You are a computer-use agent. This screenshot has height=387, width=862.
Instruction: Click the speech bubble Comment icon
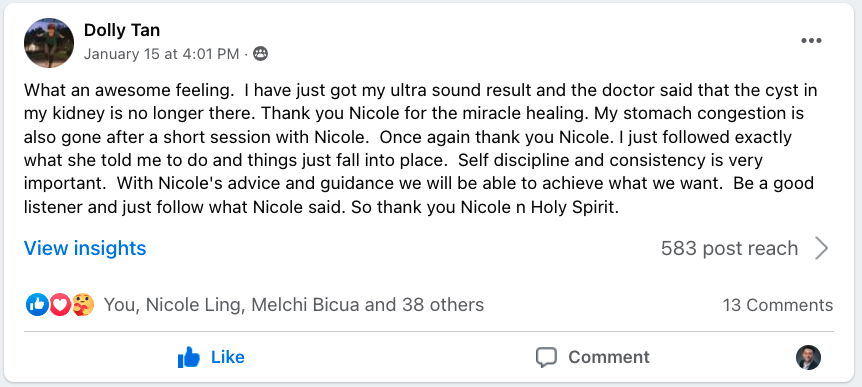coord(546,357)
